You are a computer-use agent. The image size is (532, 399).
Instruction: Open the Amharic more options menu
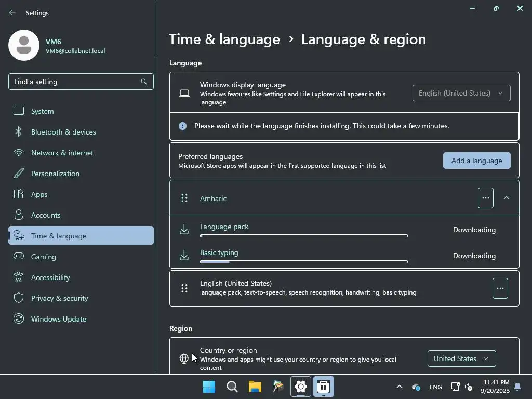[x=486, y=198]
